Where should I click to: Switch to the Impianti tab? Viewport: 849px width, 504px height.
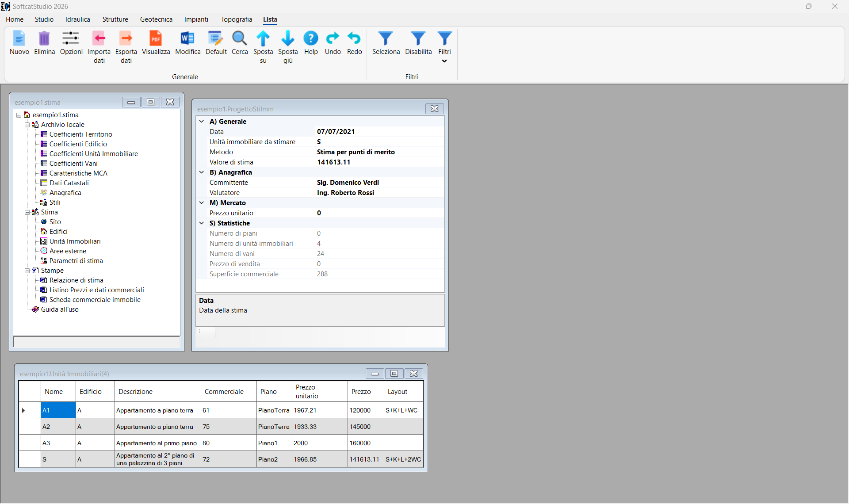point(196,19)
